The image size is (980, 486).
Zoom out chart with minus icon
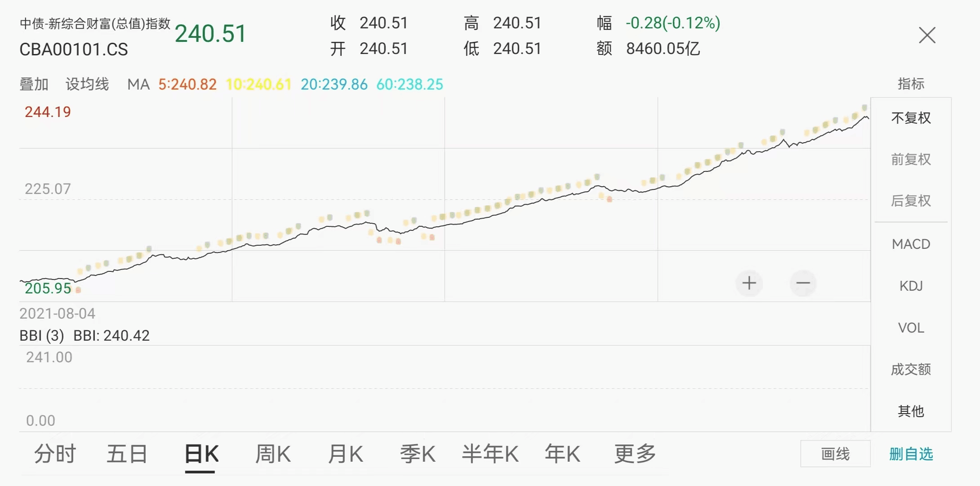[x=803, y=283]
